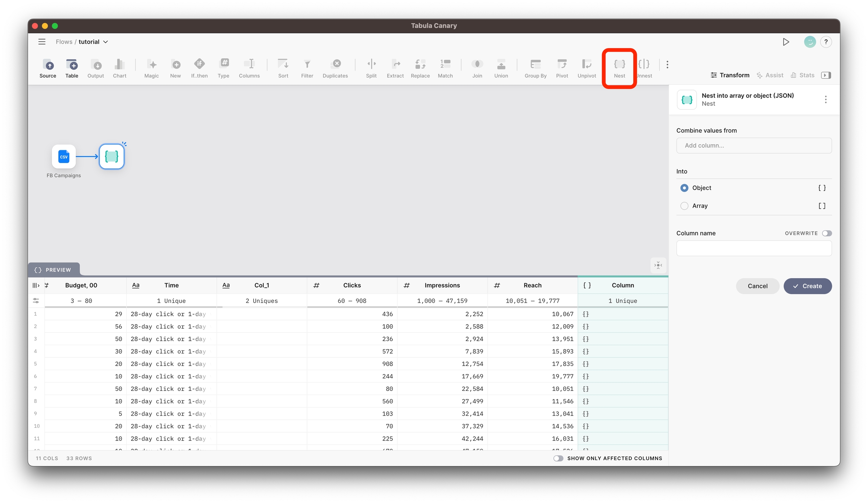Click the Add column input field
This screenshot has width=868, height=503.
[754, 146]
